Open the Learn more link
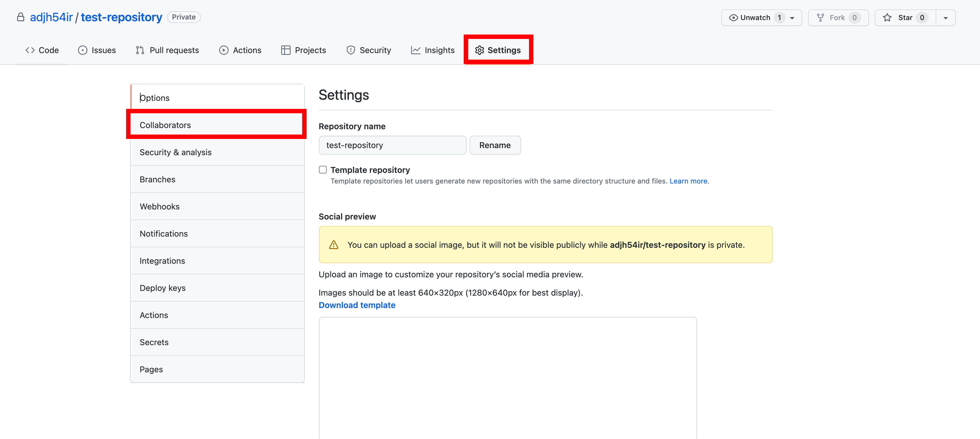Image resolution: width=980 pixels, height=439 pixels. tap(688, 181)
